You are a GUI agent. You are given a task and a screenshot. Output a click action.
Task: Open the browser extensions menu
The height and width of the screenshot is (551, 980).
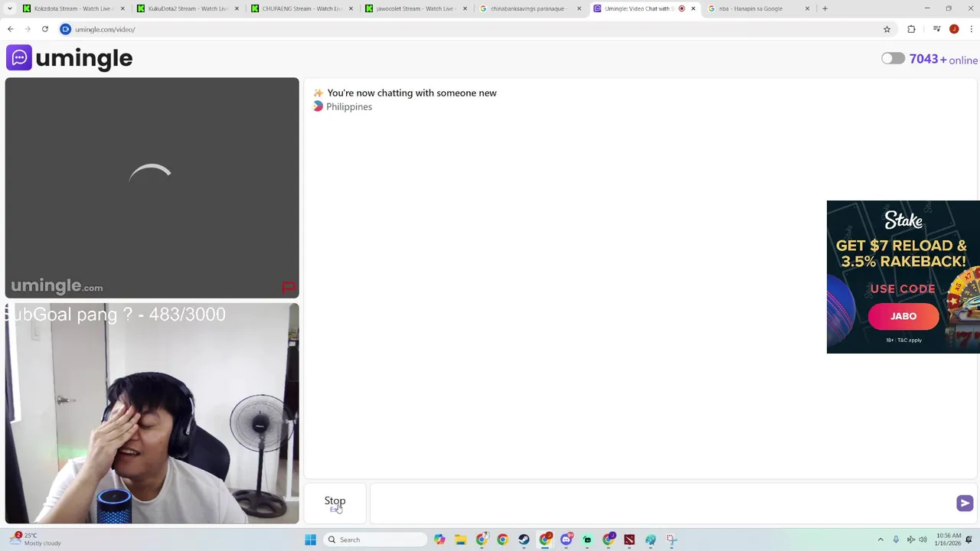point(911,29)
